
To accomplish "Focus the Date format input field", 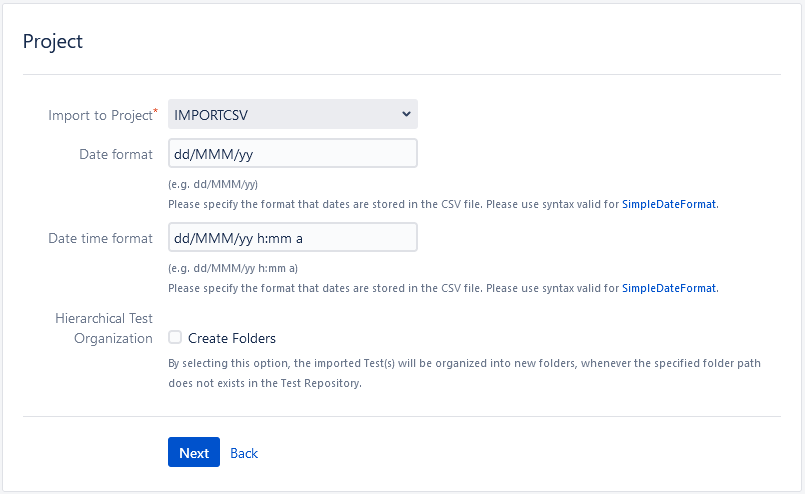I will coord(293,153).
